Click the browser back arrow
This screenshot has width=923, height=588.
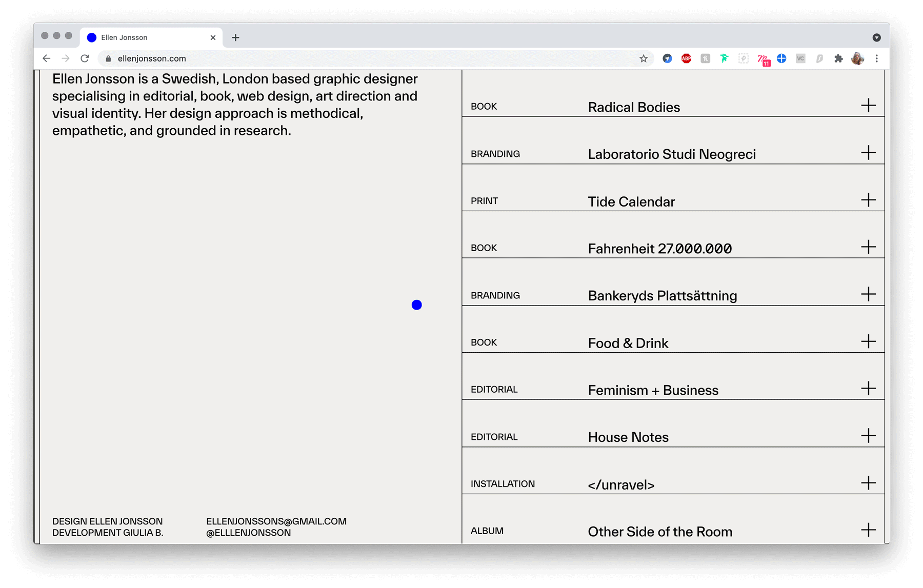coord(47,58)
